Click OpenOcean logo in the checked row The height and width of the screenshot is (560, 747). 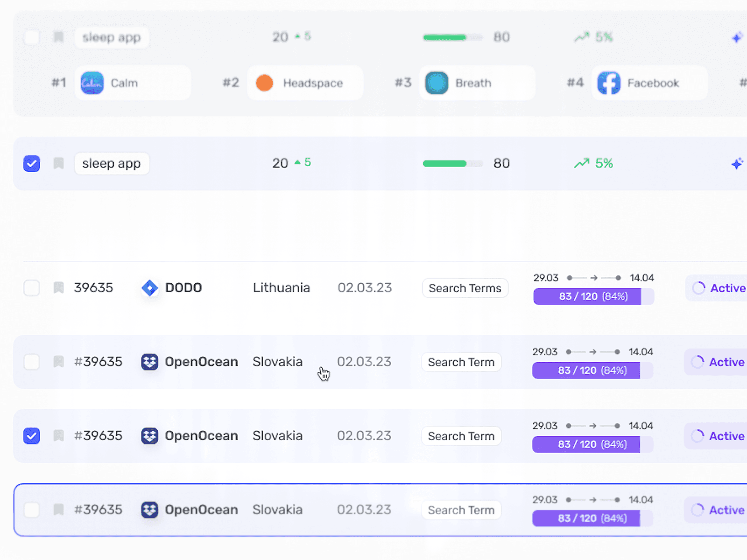149,436
